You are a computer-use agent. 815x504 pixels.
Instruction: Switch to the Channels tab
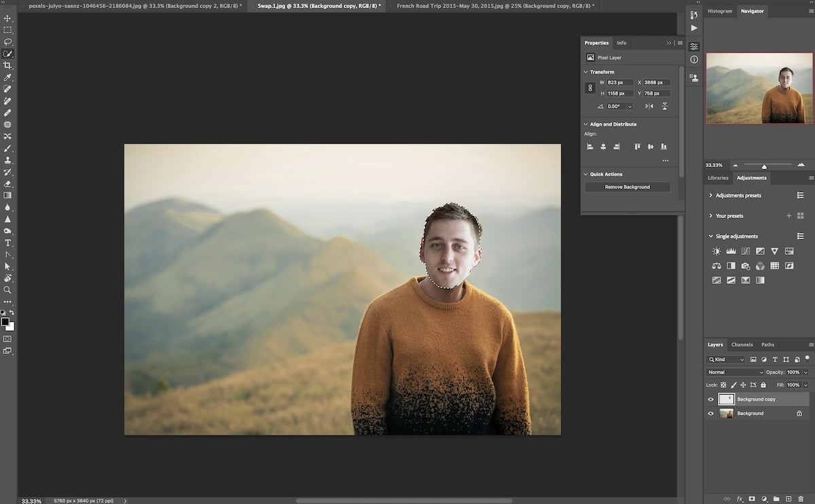click(x=742, y=344)
